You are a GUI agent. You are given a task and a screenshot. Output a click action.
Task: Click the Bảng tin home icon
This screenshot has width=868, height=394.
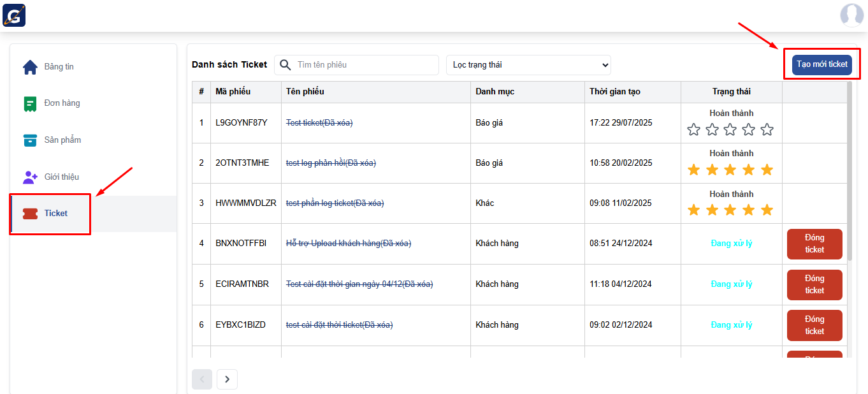click(x=30, y=67)
